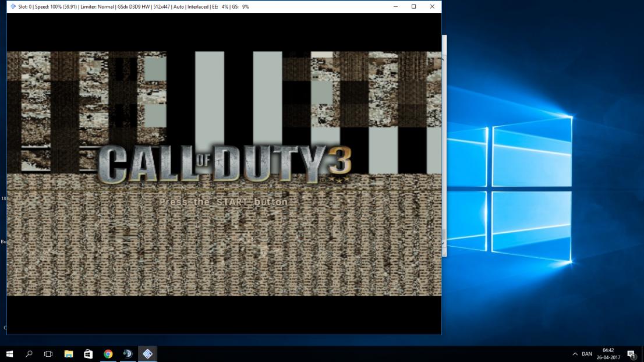
Task: Open Task View on the taskbar
Action: (48, 354)
